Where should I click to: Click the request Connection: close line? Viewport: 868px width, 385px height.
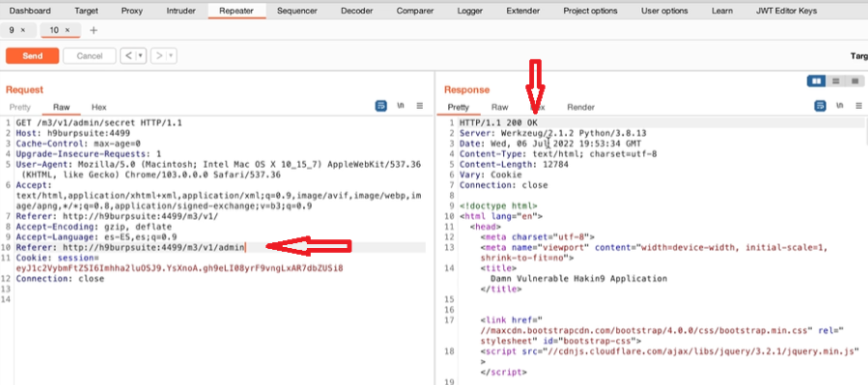click(x=60, y=279)
